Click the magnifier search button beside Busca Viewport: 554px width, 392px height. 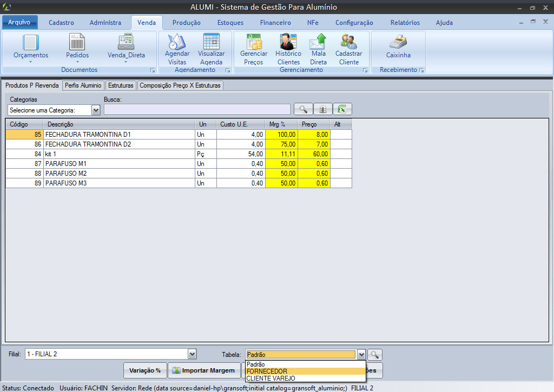[303, 109]
